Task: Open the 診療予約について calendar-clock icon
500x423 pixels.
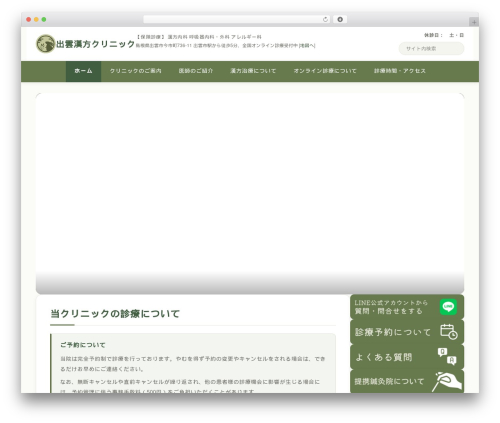Action: (449, 332)
